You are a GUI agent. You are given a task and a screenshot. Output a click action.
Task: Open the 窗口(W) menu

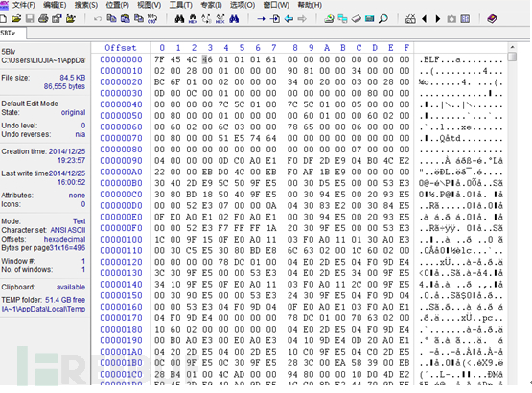(276, 5)
